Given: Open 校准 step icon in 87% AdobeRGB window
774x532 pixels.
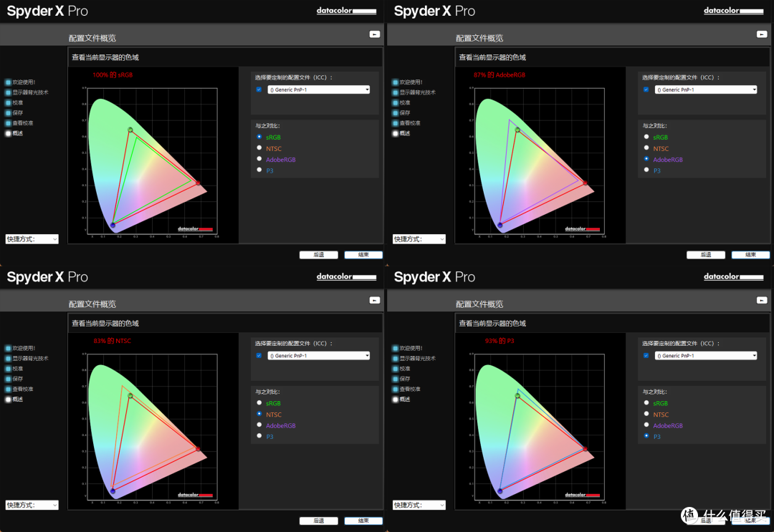Looking at the screenshot, I should coord(395,103).
